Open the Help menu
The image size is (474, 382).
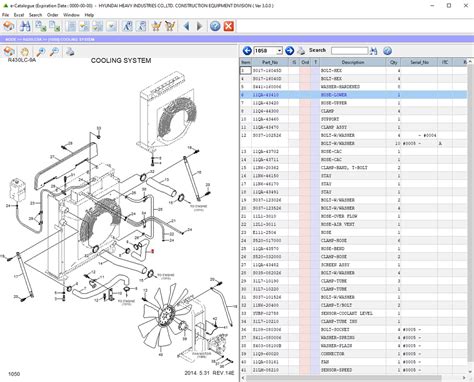click(89, 15)
